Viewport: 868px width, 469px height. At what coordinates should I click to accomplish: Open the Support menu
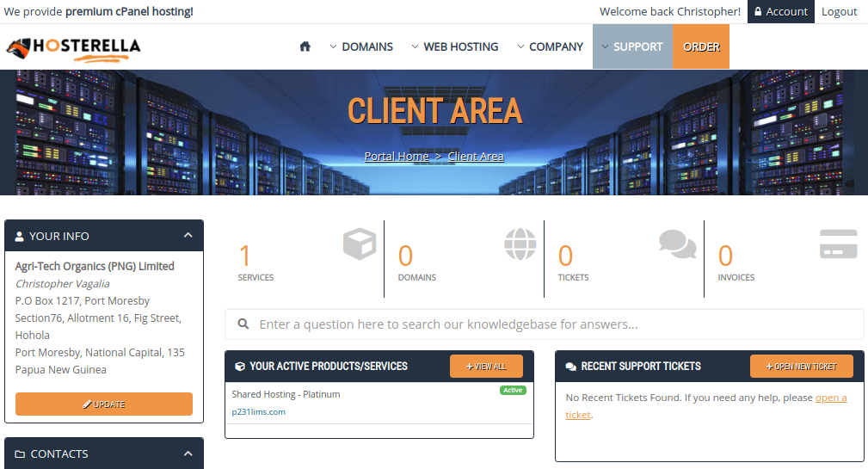[632, 46]
